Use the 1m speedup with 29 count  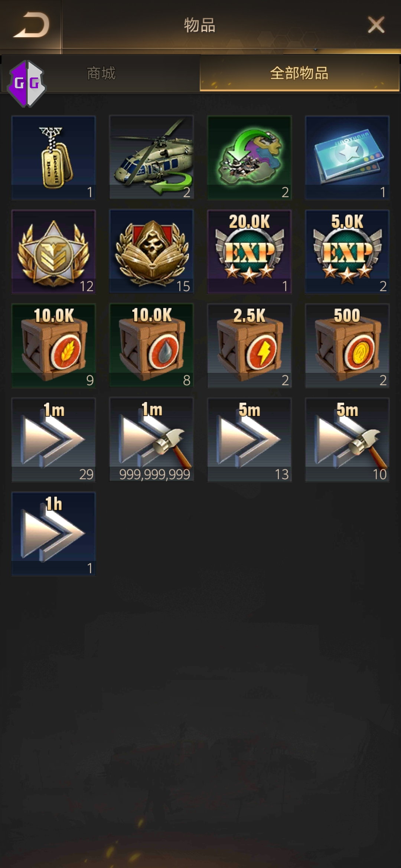[53, 440]
